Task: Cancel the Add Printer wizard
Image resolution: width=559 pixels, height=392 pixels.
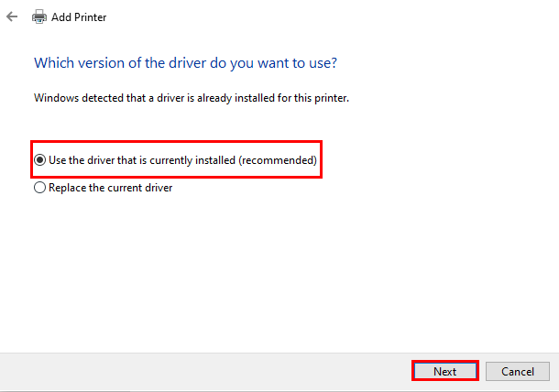Action: click(x=517, y=371)
